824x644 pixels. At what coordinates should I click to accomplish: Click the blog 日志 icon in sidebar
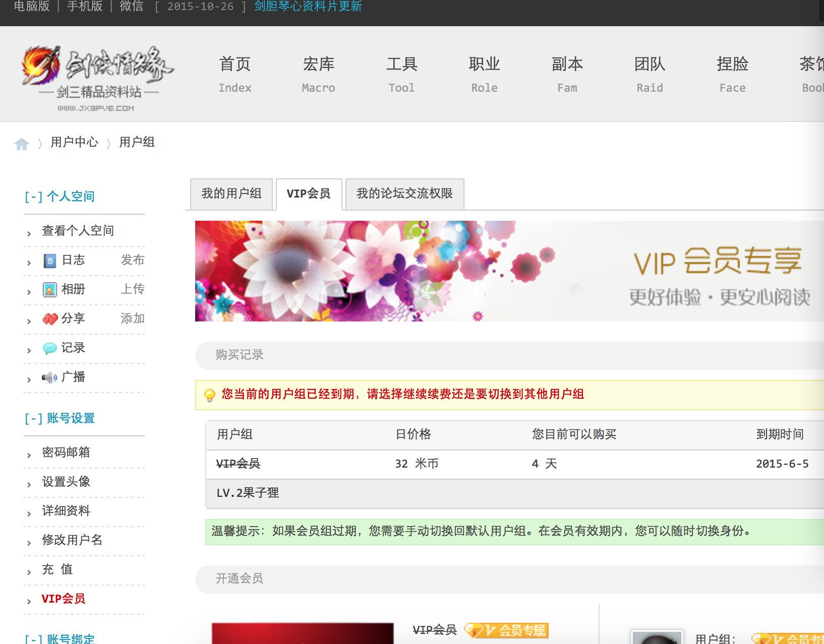pos(49,261)
